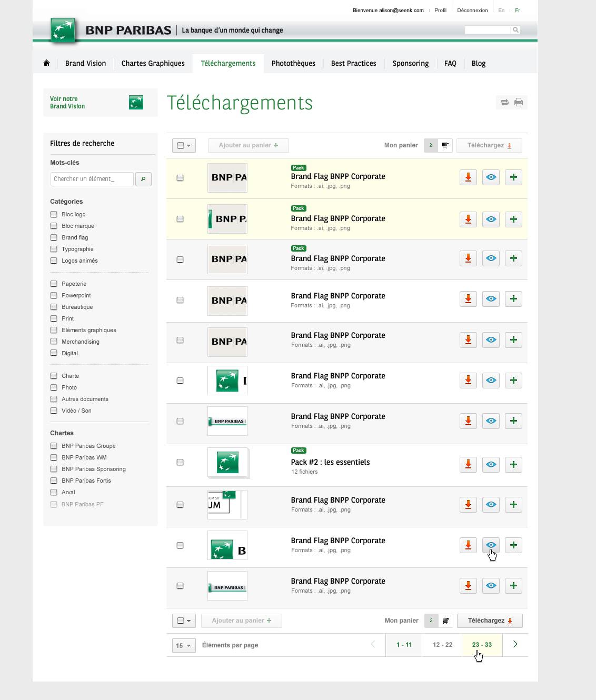The image size is (596, 700).
Task: Open the bulk-select dropdown above the results list
Action: pos(184,145)
